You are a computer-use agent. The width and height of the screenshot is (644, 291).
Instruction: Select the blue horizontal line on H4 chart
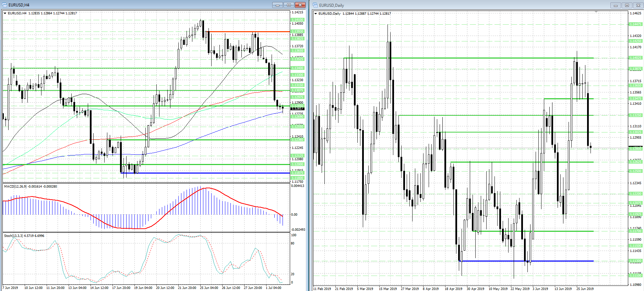(206, 173)
